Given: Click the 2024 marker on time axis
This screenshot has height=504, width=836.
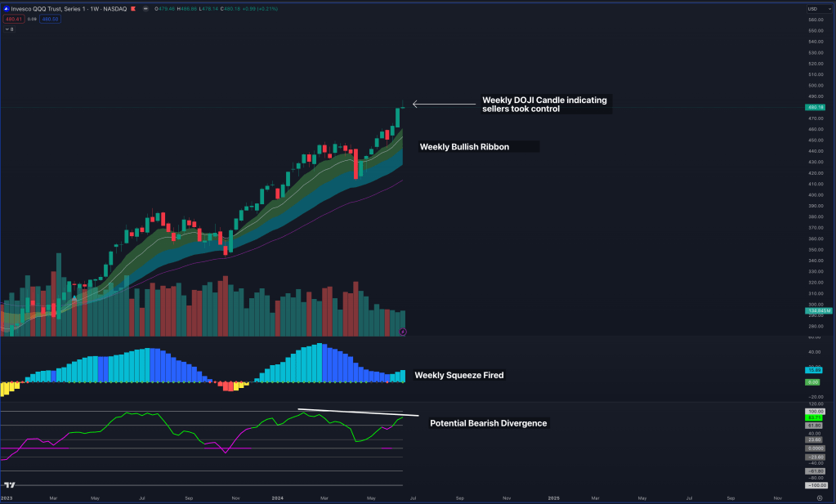Looking at the screenshot, I should (x=277, y=497).
